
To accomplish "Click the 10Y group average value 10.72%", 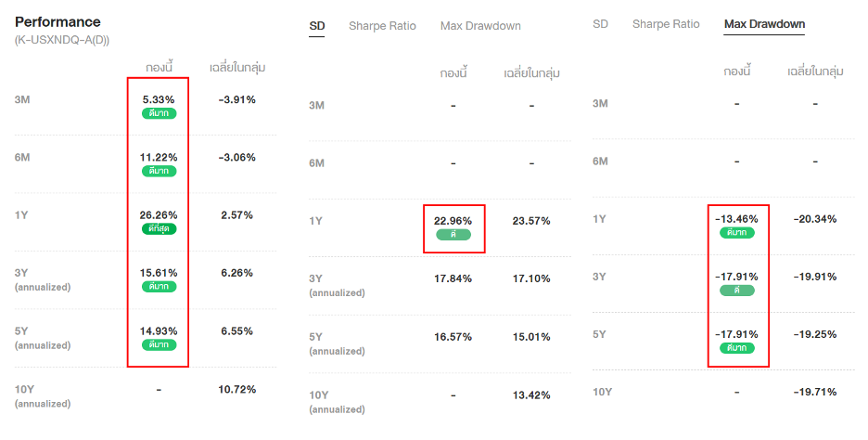I will point(236,389).
